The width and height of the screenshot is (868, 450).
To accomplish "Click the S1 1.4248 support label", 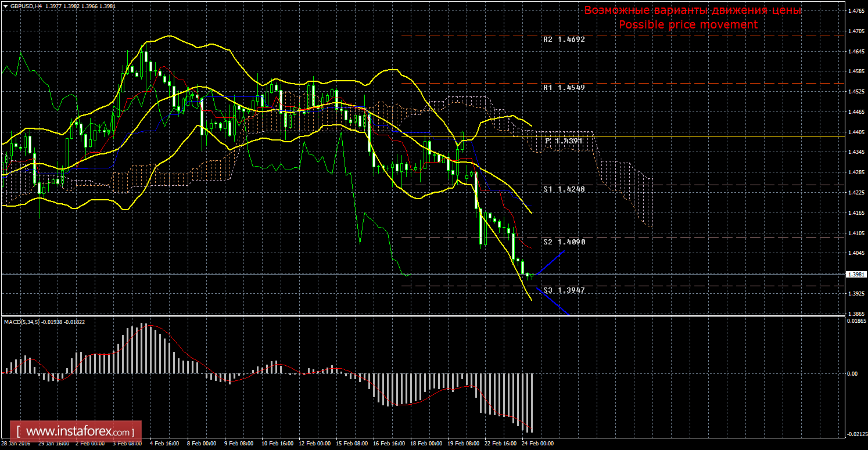I will click(x=564, y=189).
